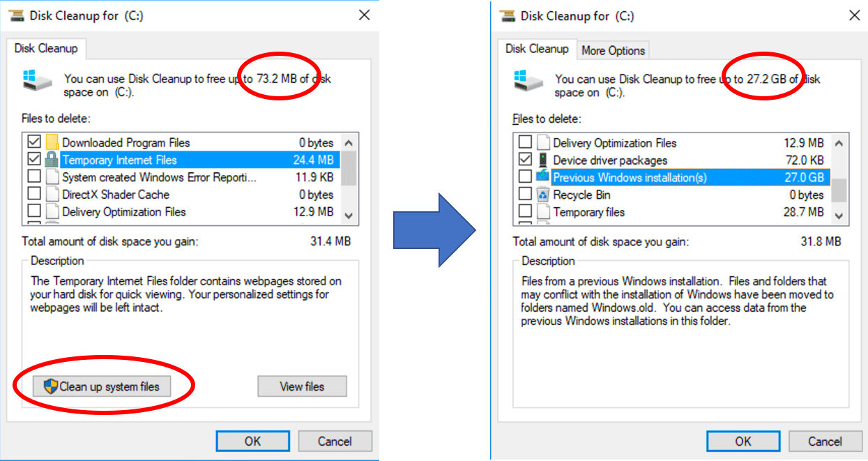The height and width of the screenshot is (461, 868).
Task: Click the right file list scrollbar thumb
Action: pos(839,189)
